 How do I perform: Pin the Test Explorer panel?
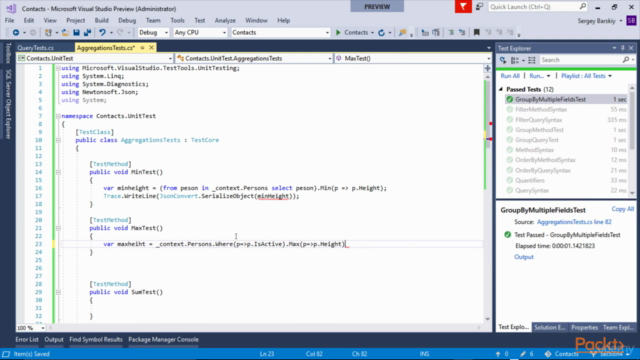[623, 48]
